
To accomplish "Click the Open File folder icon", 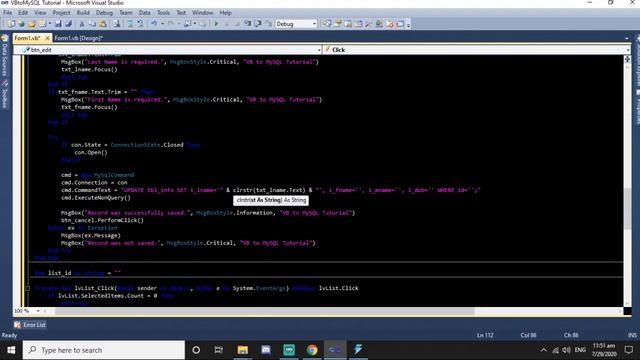I will tap(32, 24).
